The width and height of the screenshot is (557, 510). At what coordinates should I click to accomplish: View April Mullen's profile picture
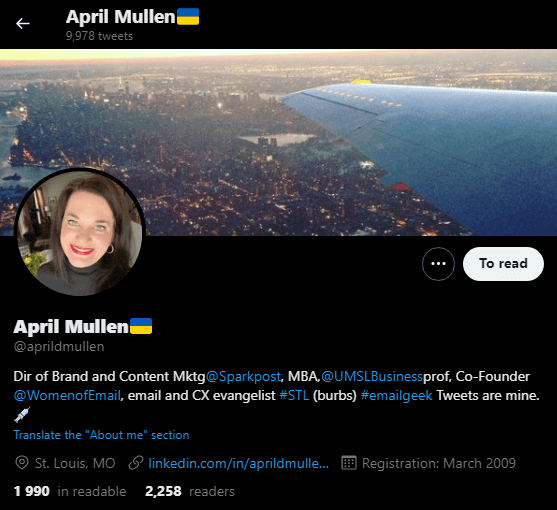pos(80,232)
